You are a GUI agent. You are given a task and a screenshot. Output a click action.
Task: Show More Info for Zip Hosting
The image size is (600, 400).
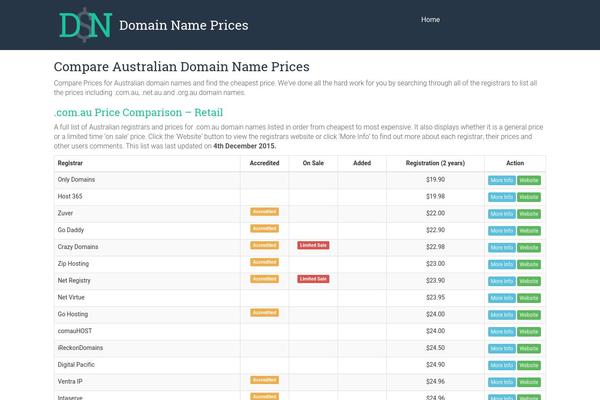click(x=502, y=264)
